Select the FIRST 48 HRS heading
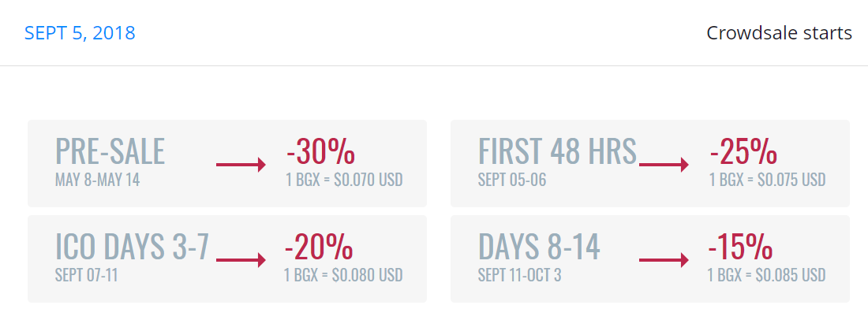This screenshot has width=868, height=320. [557, 151]
